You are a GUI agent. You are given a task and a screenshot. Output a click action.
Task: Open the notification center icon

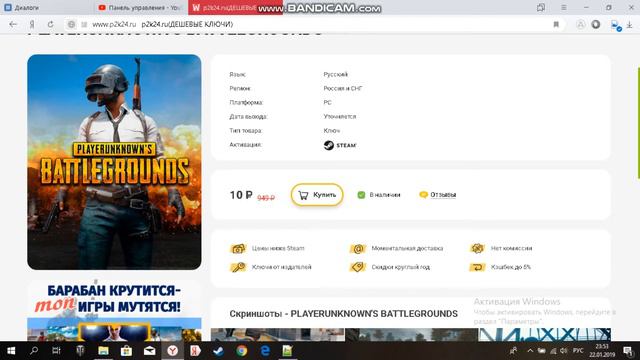628,351
